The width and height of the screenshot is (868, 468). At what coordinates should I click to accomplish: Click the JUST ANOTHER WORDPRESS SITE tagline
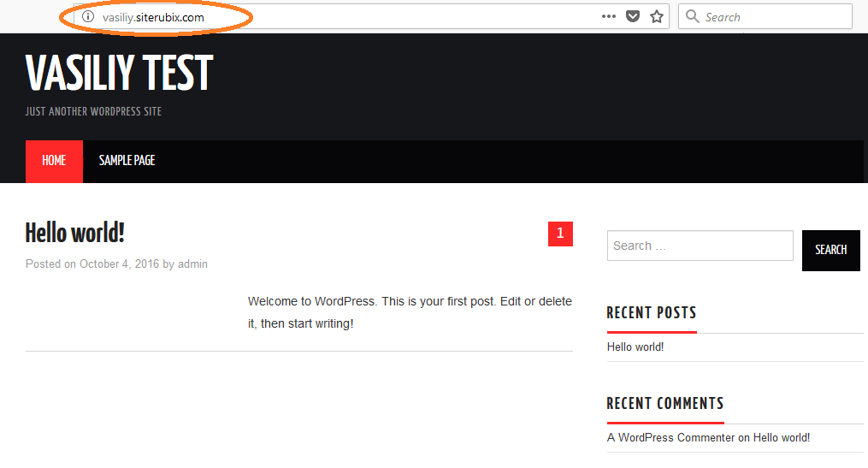tap(93, 112)
